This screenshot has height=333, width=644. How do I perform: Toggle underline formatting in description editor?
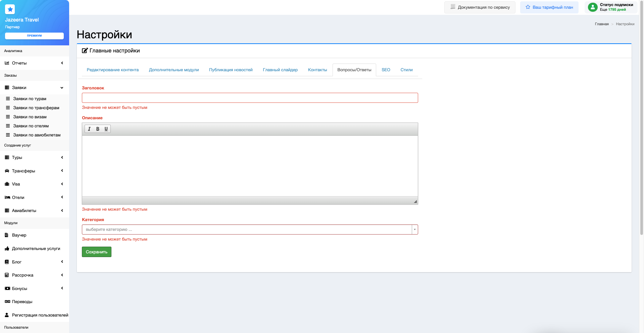(106, 129)
